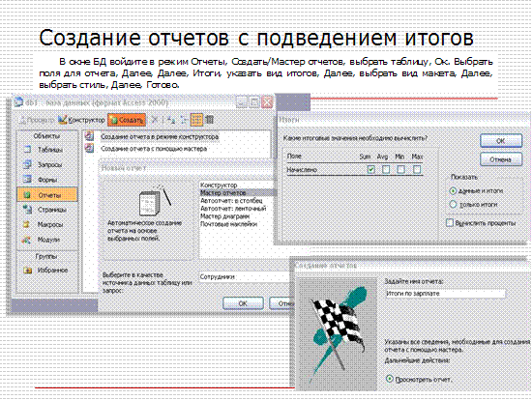The height and width of the screenshot is (400, 532).
Task: Open the Сотрудники data source combo box
Action: (245, 276)
